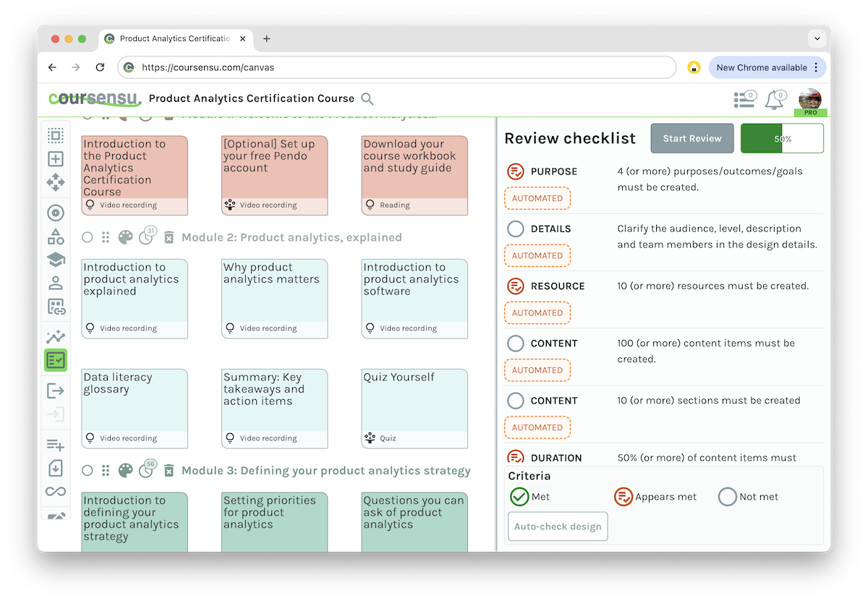Toggle the first CONTENT criterion circle
The width and height of the screenshot is (868, 601).
click(516, 344)
